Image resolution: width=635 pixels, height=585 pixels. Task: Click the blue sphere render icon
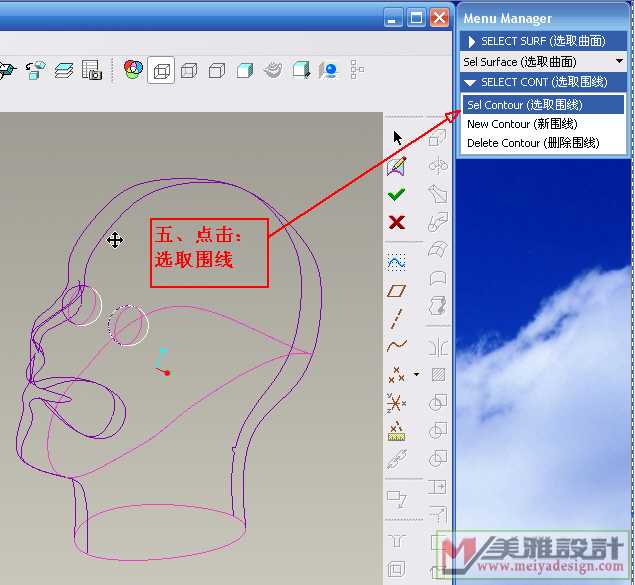329,70
